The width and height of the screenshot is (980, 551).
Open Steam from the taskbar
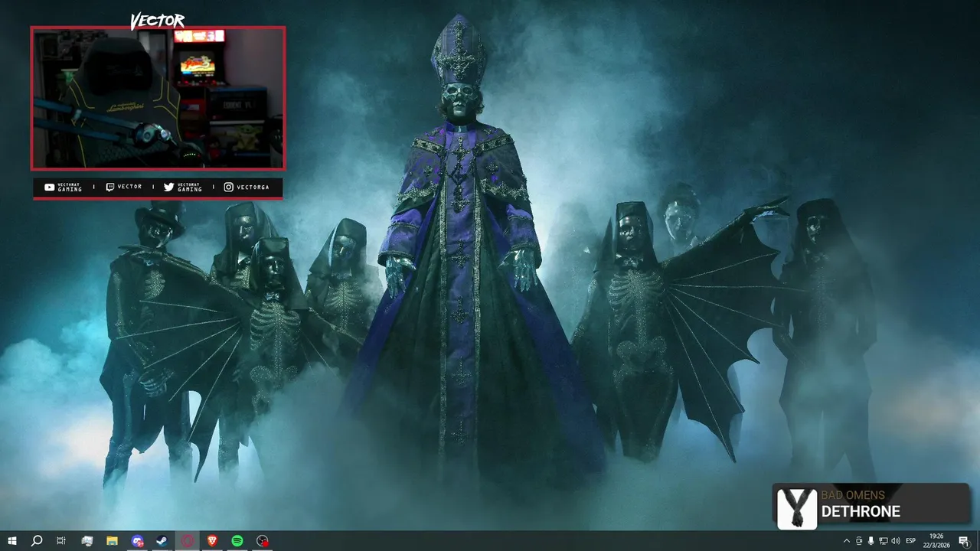pyautogui.click(x=162, y=541)
